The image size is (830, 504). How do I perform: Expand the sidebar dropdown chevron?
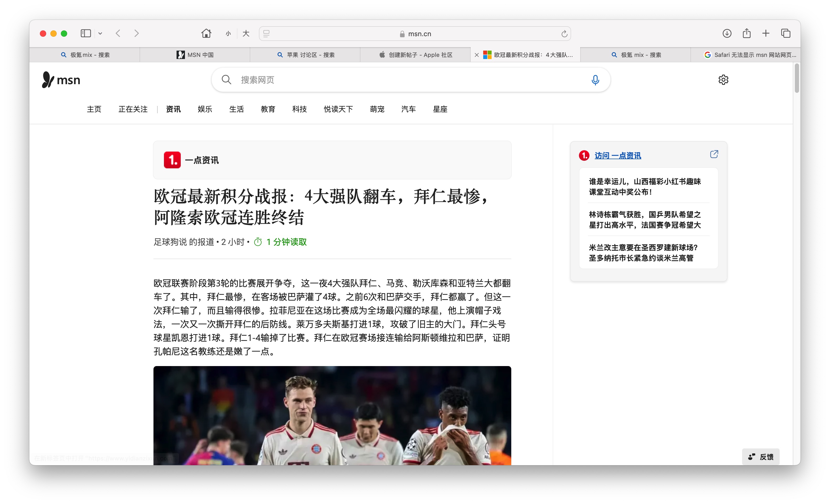point(100,33)
